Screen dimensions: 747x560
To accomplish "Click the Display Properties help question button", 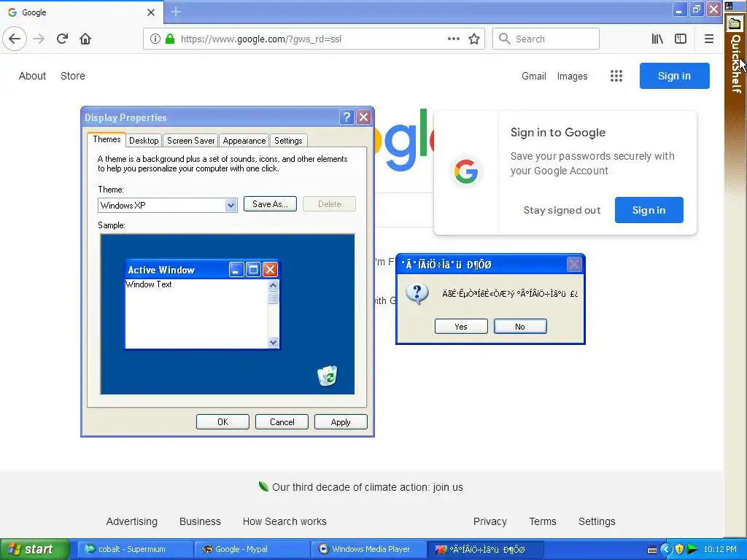I will 347,117.
